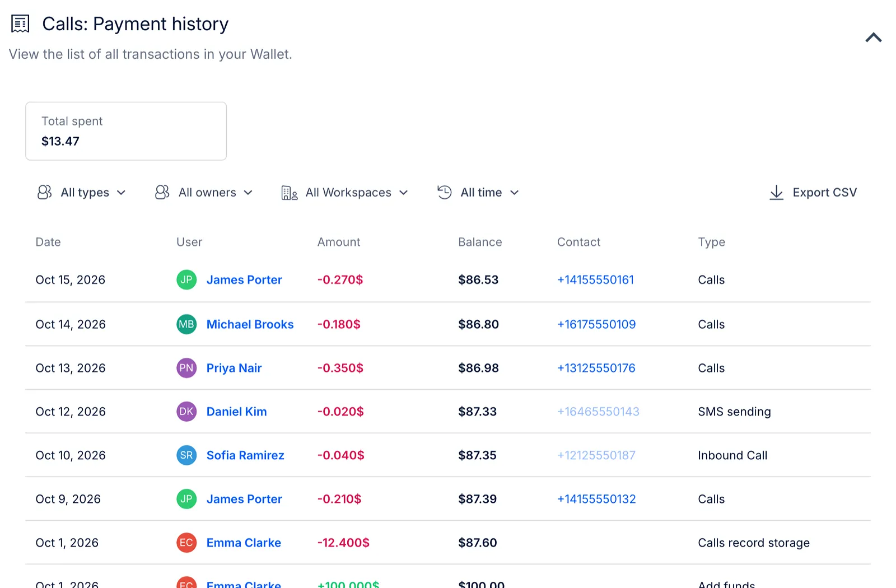
Task: Collapse the Payment history section chevron
Action: click(873, 38)
